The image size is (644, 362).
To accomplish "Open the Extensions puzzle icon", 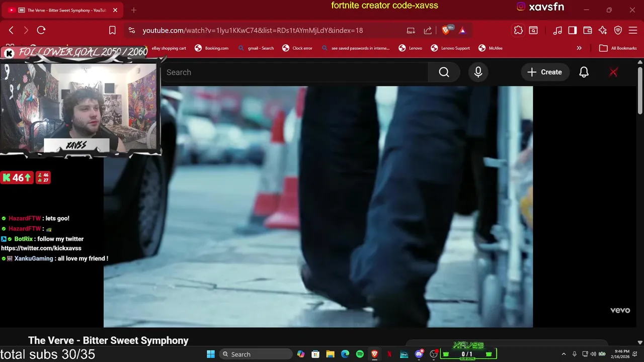I will point(518,30).
